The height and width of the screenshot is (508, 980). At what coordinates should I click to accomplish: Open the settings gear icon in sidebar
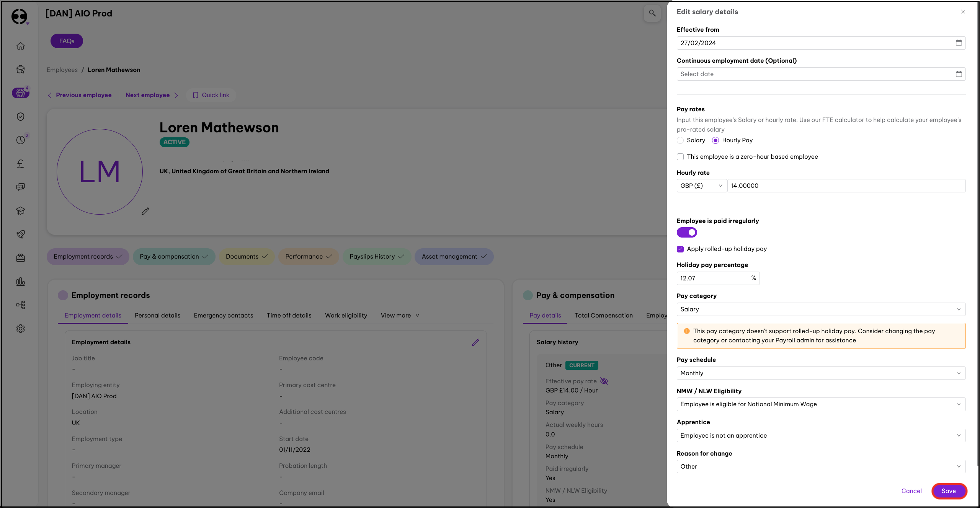(21, 329)
